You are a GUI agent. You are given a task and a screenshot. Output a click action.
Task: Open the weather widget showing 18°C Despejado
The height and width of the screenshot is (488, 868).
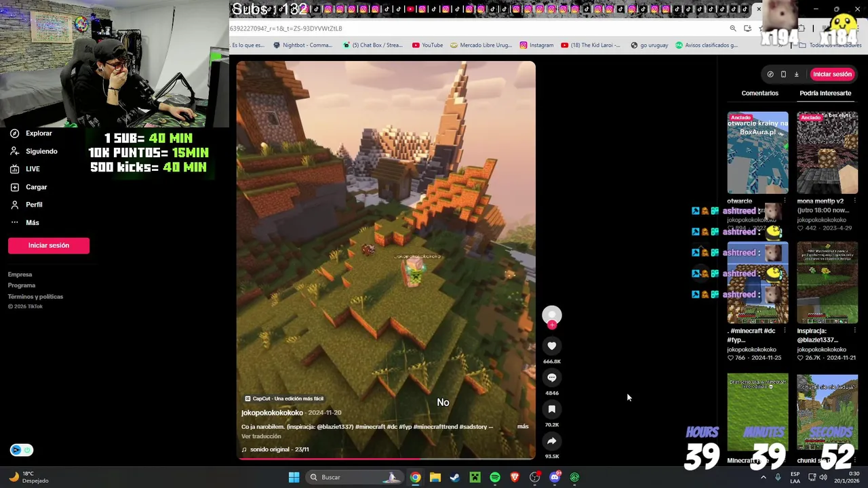coord(29,477)
